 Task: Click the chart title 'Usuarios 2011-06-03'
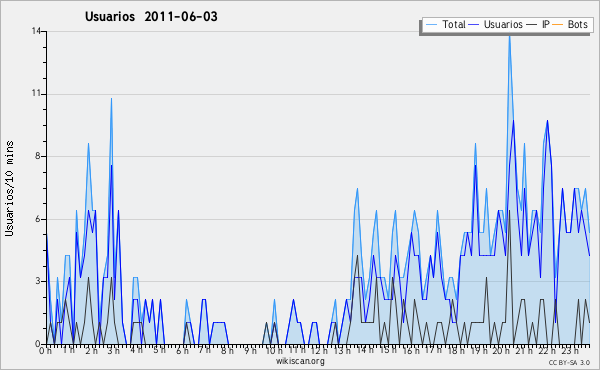click(x=151, y=16)
